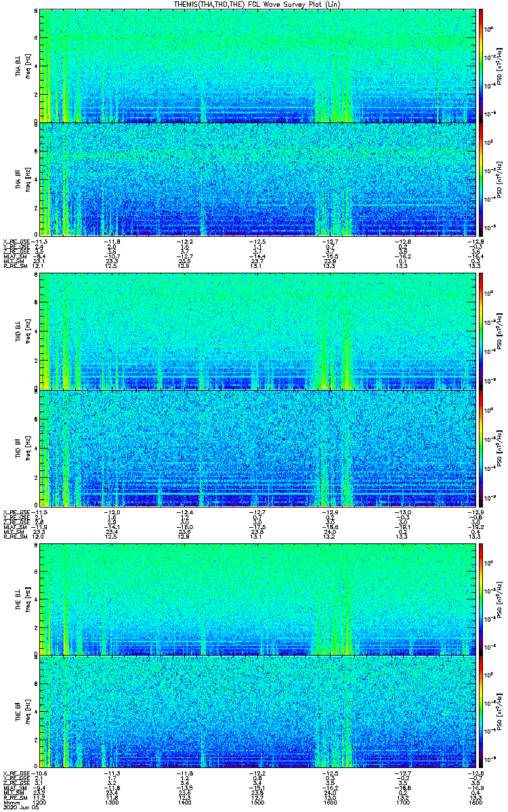Select the THA B-perpendicular spectrogram panel
508x812 pixels.
(257, 66)
